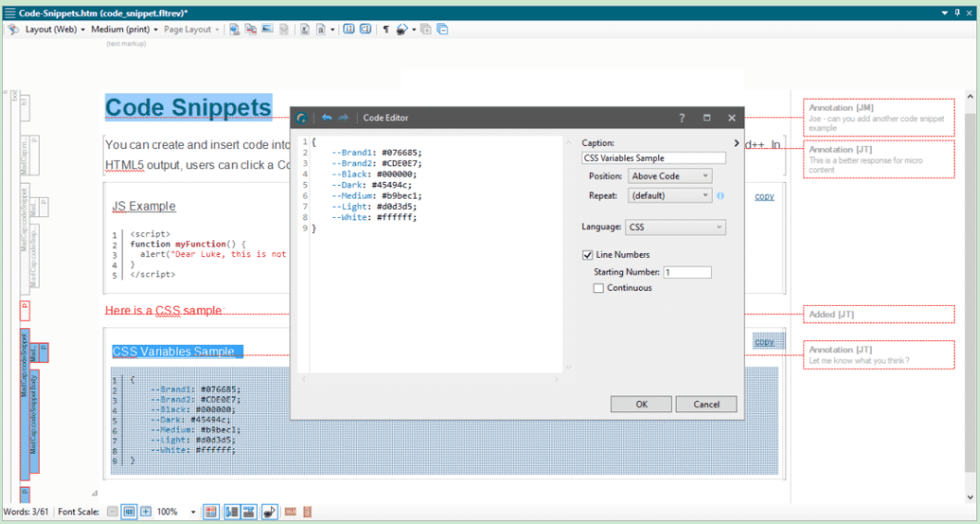Screen dimensions: 980x524
Task: Open the dropdown arrow beside the highlighter icon
Action: 414,30
